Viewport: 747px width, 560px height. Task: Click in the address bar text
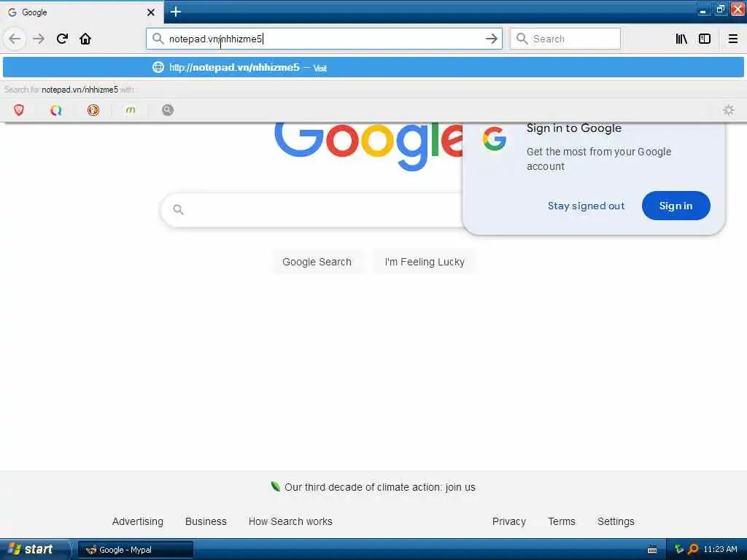(x=215, y=39)
